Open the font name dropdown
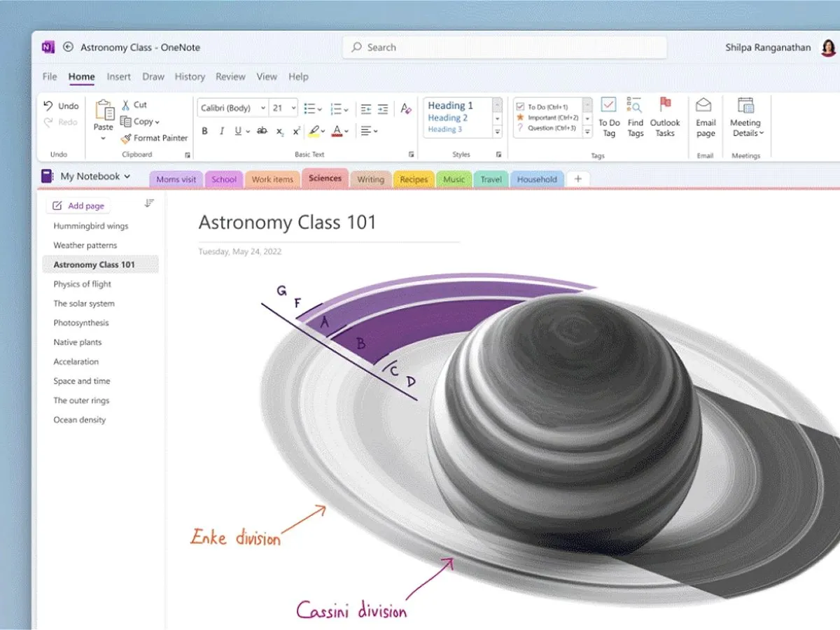 pos(263,108)
